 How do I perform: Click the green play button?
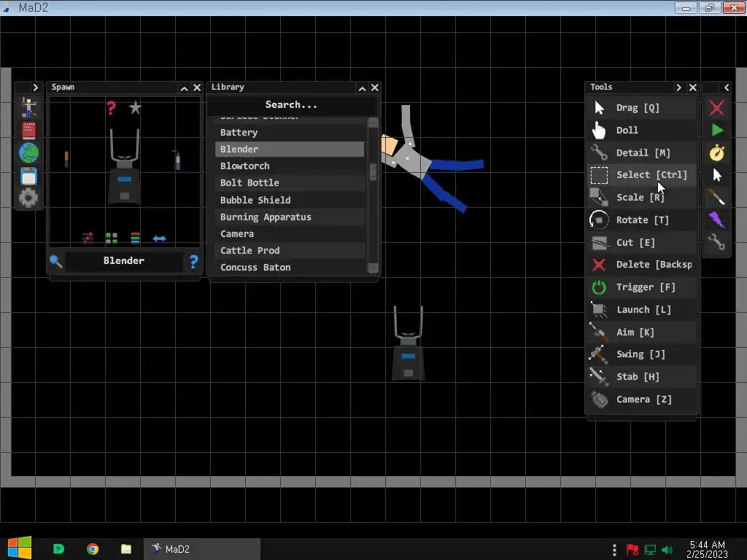tap(717, 130)
